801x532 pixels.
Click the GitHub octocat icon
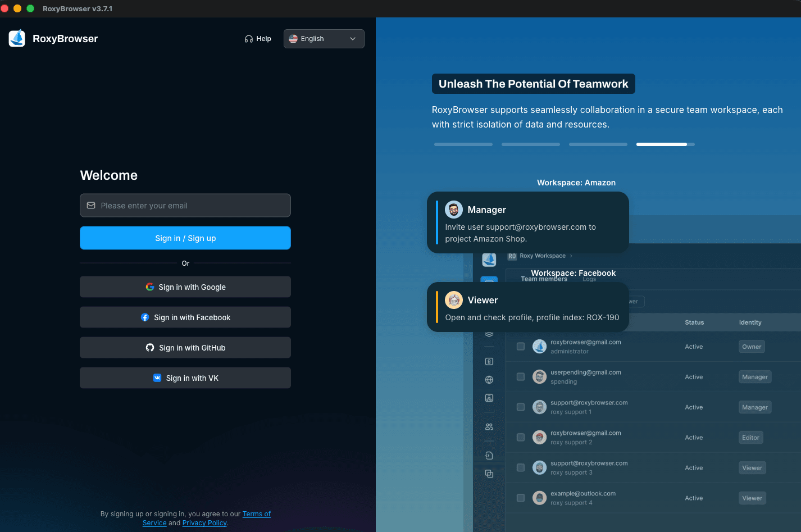[150, 348]
